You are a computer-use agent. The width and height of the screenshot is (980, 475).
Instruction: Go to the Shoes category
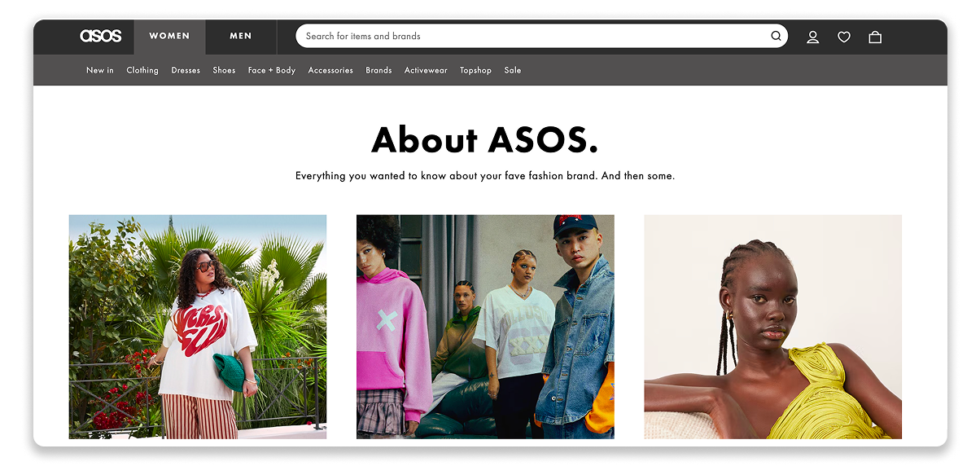[x=224, y=70]
